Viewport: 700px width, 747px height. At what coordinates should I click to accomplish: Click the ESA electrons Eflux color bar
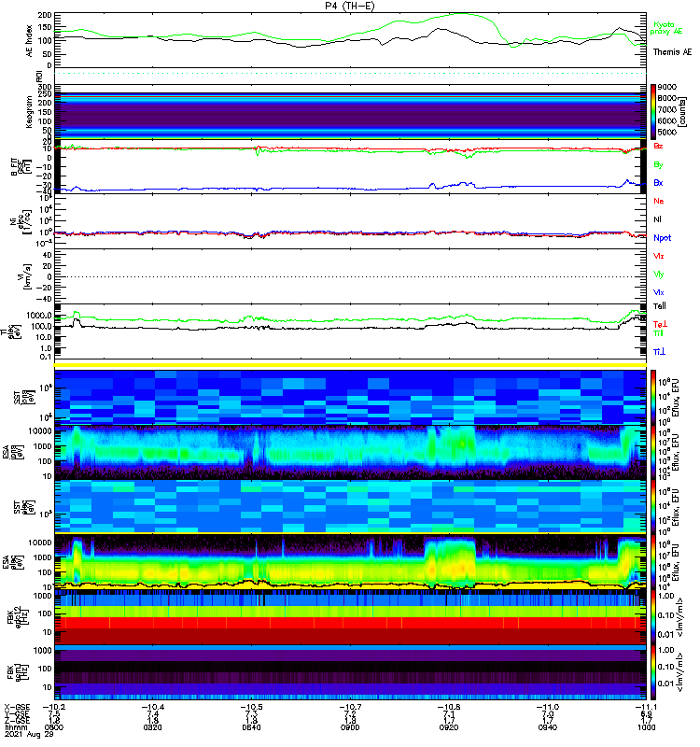point(652,561)
